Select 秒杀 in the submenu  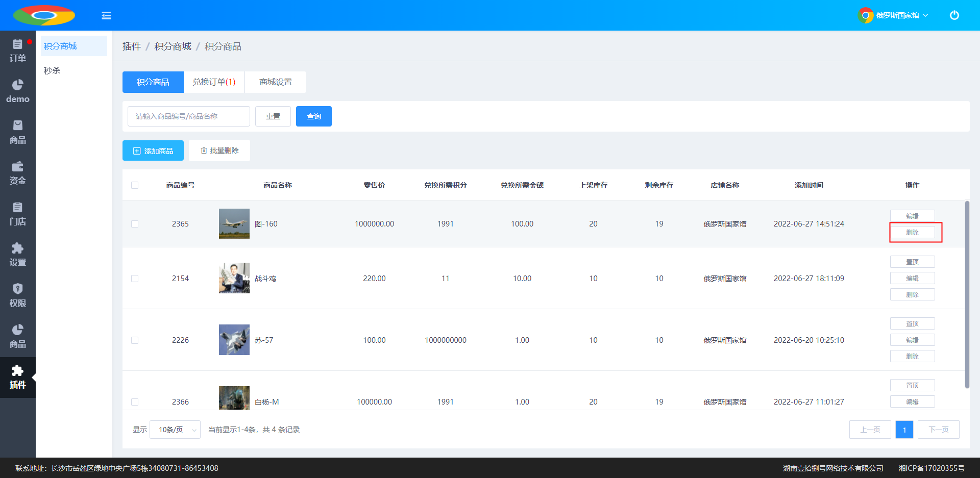74,70
